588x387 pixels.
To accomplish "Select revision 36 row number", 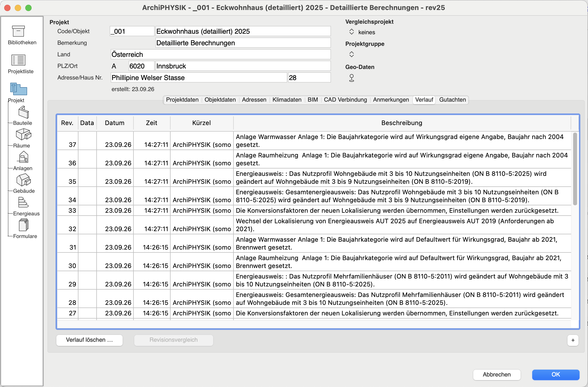I will (72, 163).
